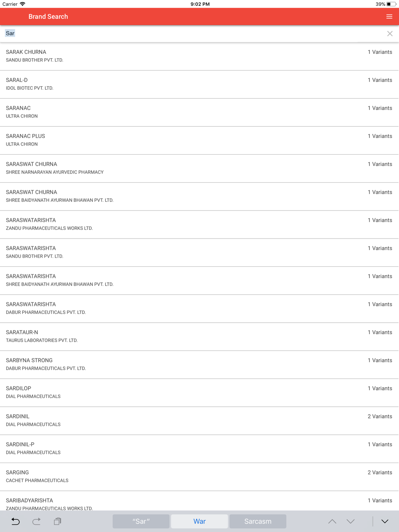Tap the paste clipboard icon
Screen dimensions: 399x532
(x=57, y=521)
